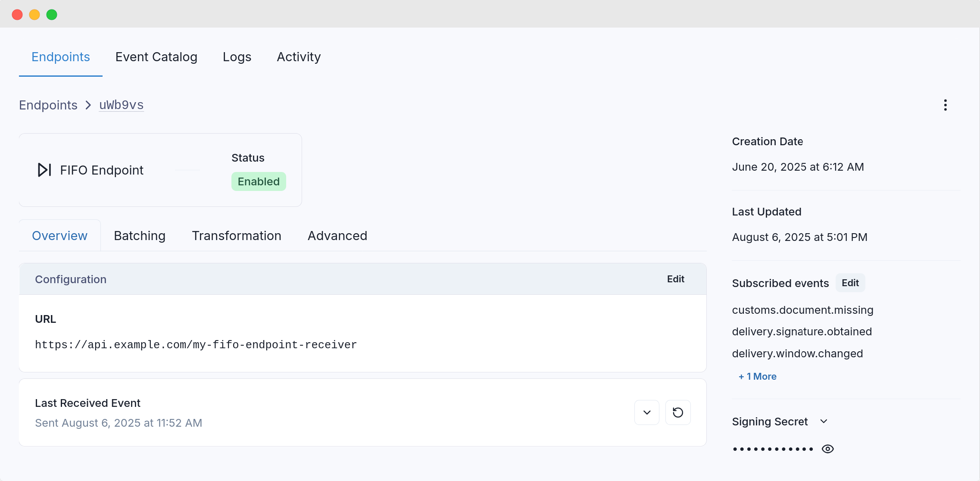Open the Logs section
The image size is (980, 481).
pos(237,57)
